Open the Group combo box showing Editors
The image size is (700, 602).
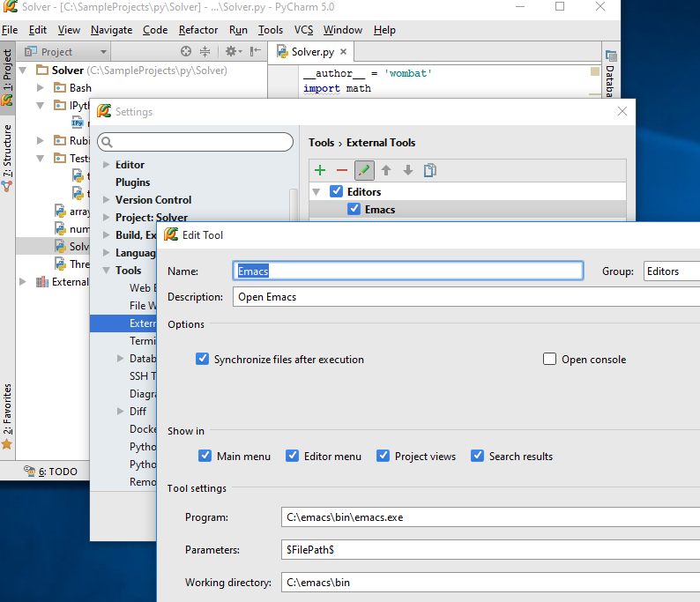(x=672, y=271)
